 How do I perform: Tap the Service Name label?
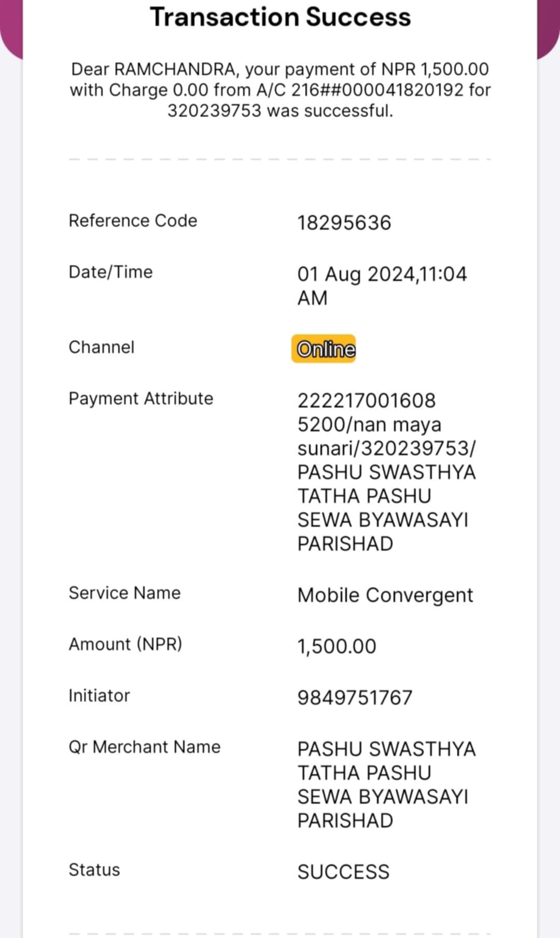click(125, 593)
